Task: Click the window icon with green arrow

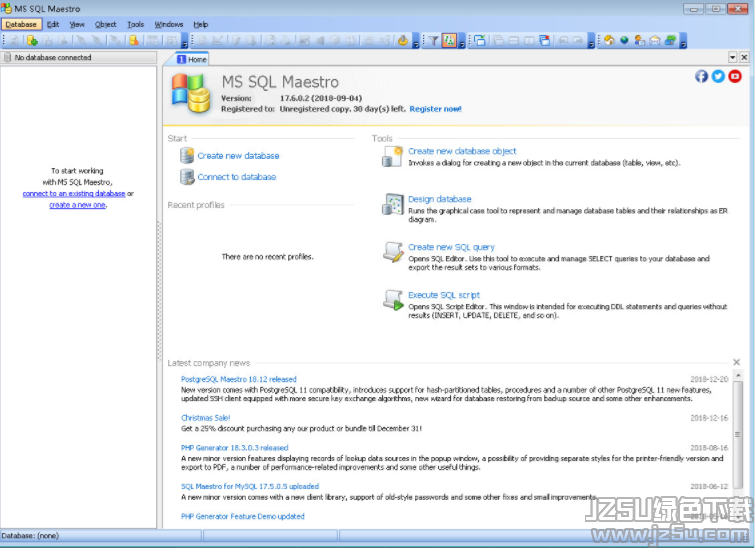Action: tap(480, 40)
